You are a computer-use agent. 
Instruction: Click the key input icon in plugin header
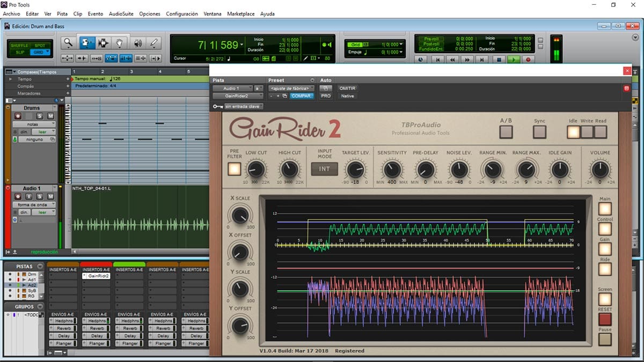pos(217,107)
